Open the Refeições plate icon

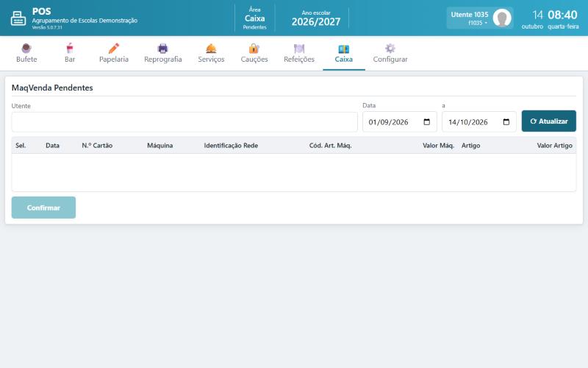point(299,48)
